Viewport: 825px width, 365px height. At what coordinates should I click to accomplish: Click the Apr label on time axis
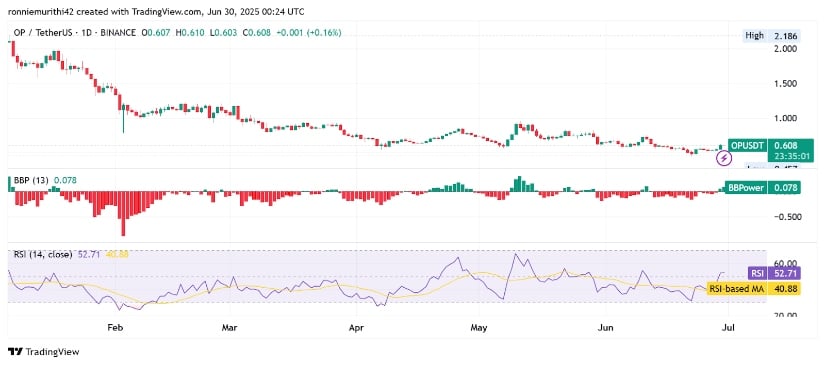356,327
